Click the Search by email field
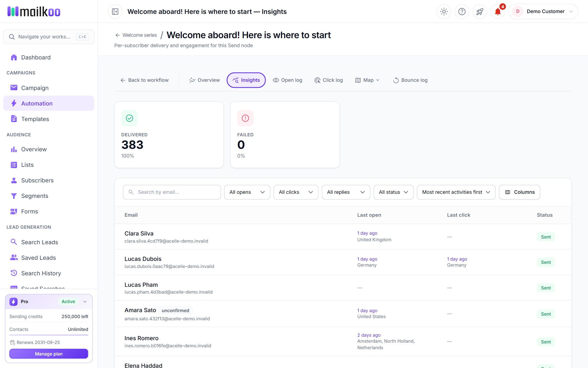Image resolution: width=588 pixels, height=368 pixels. click(172, 192)
